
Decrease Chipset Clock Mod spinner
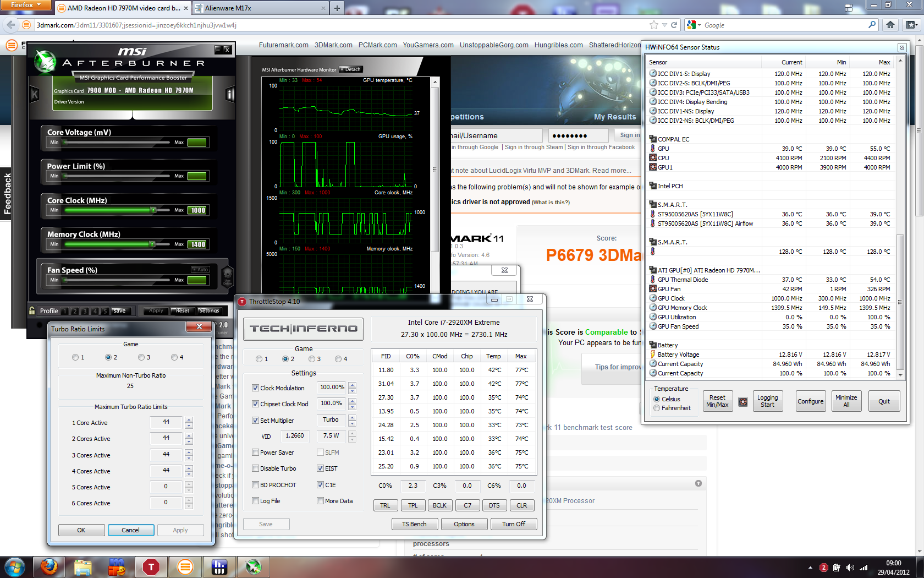click(352, 407)
